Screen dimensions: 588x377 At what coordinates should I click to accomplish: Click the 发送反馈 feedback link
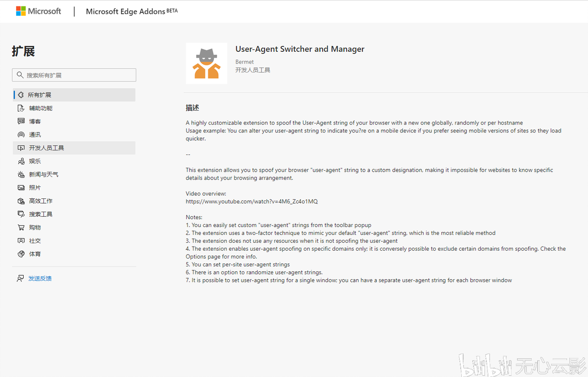tap(39, 278)
